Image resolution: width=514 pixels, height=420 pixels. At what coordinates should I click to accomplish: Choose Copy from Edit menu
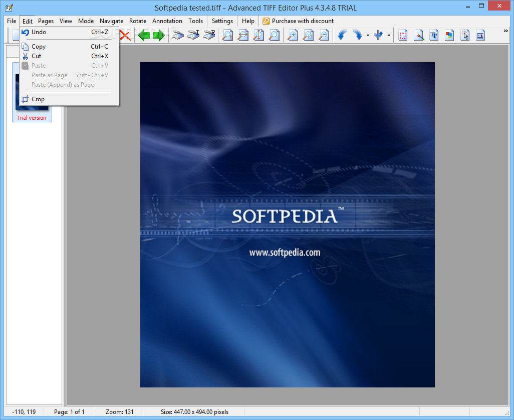pos(69,47)
